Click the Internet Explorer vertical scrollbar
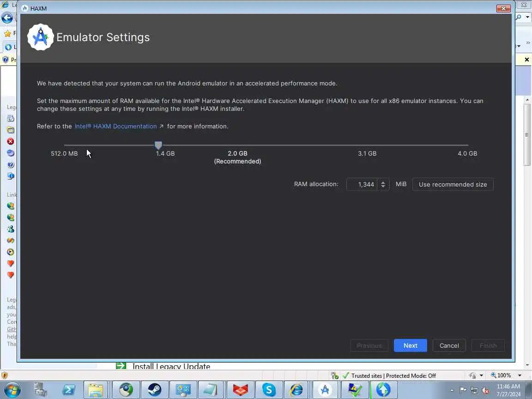 [x=527, y=135]
